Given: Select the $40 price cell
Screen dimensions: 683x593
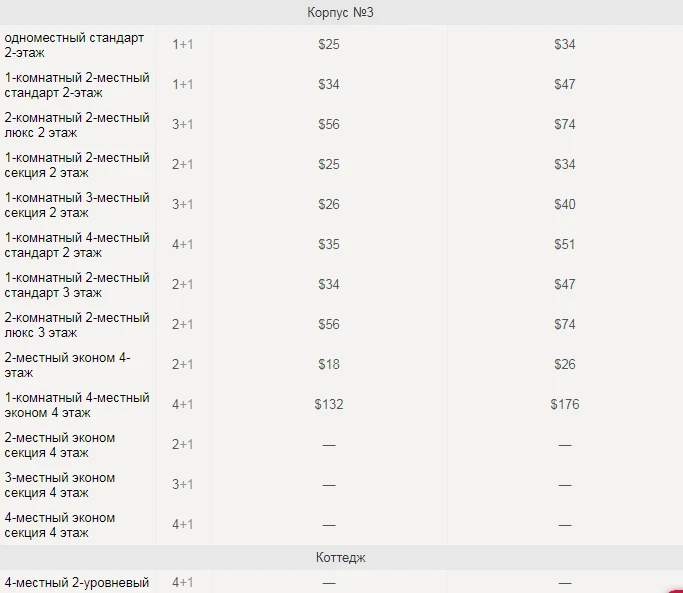Looking at the screenshot, I should [x=564, y=204].
